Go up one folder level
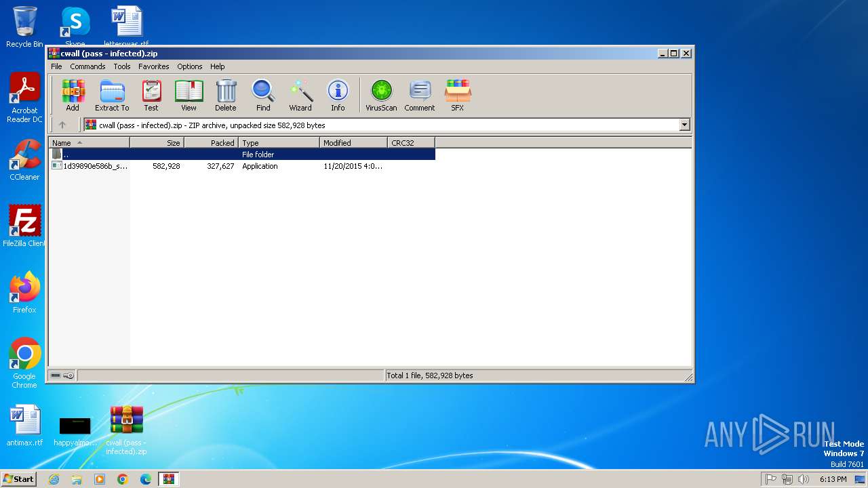 [62, 125]
